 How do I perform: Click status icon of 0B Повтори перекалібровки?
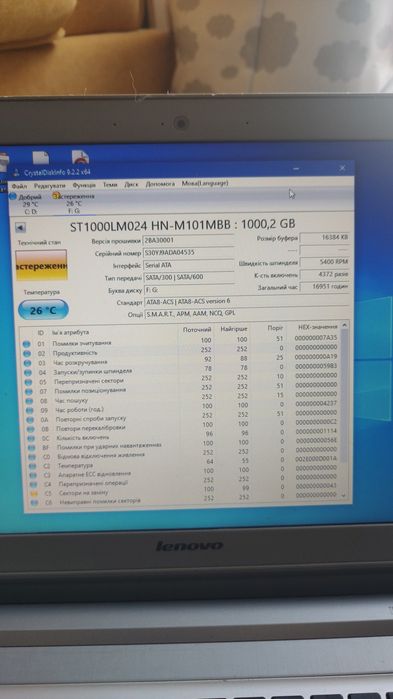pyautogui.click(x=31, y=429)
